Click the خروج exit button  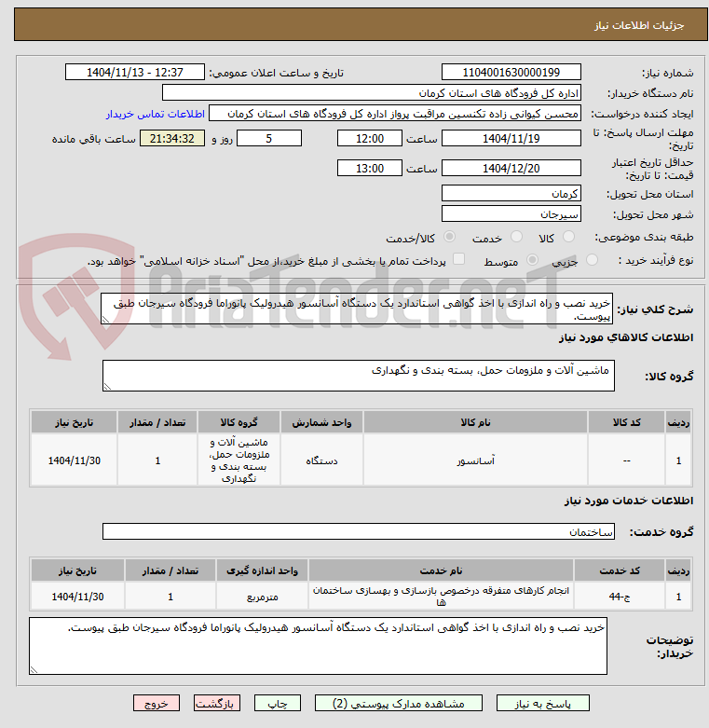pyautogui.click(x=157, y=703)
